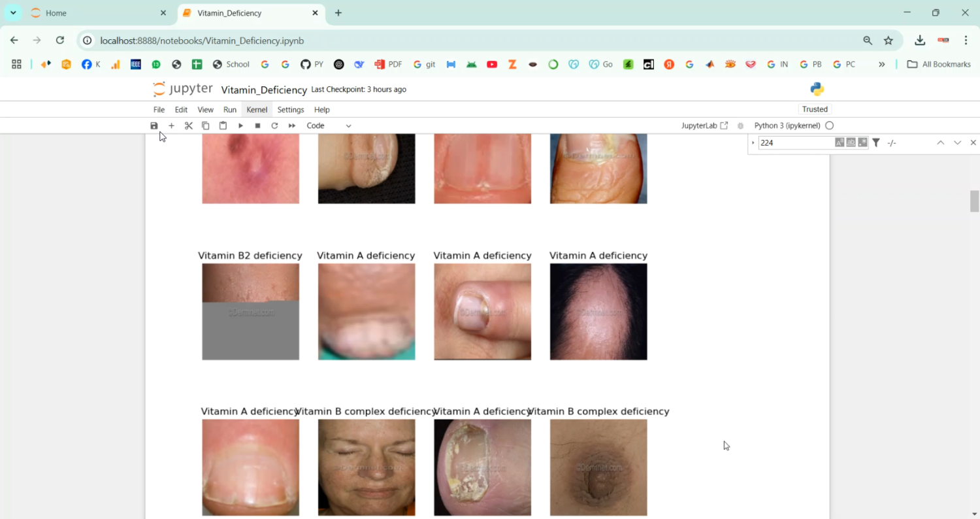Interrupt the kernel
The image size is (980, 519).
tap(257, 125)
